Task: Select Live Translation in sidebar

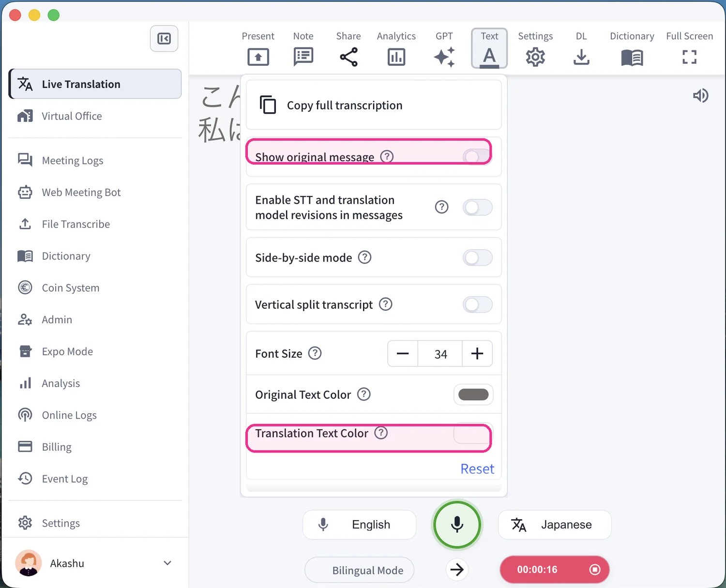Action: coord(95,84)
